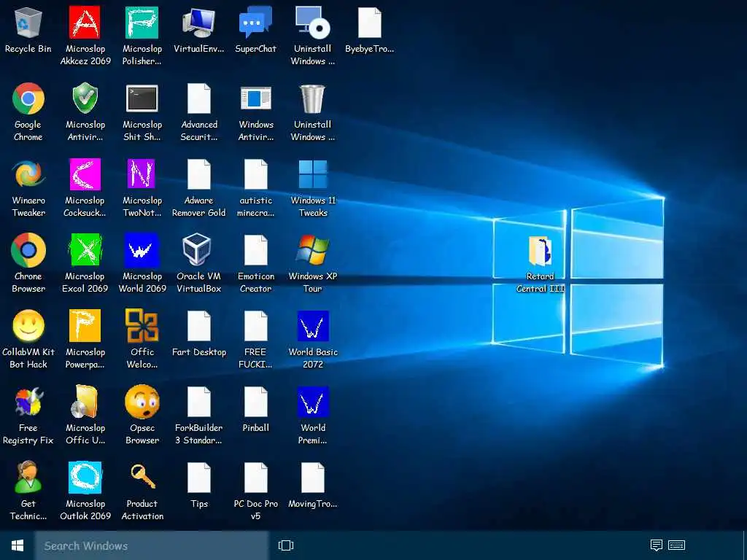Viewport: 747px width, 560px height.
Task: Select the Windows 11 Tweaks icon
Action: pyautogui.click(x=312, y=174)
